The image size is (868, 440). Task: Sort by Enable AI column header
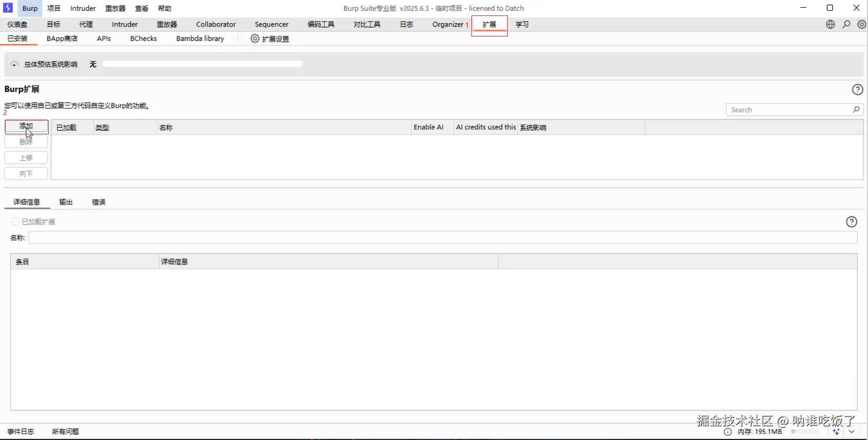coord(433,127)
